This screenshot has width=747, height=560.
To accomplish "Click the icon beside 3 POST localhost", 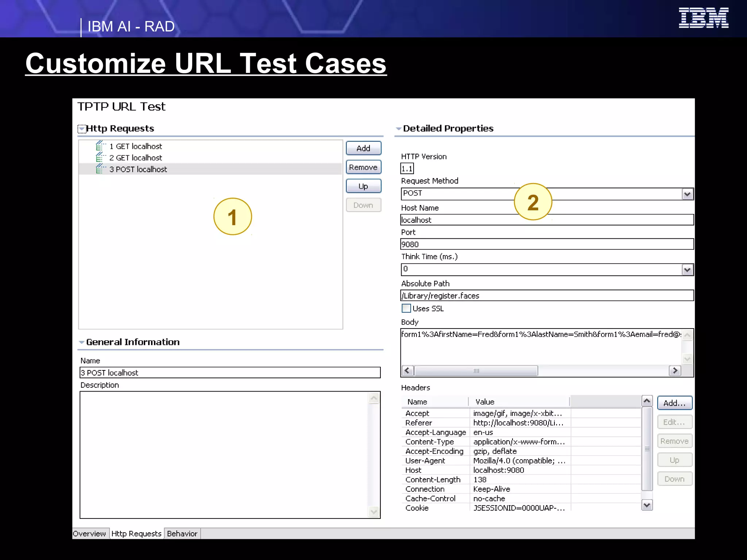I will coord(101,169).
